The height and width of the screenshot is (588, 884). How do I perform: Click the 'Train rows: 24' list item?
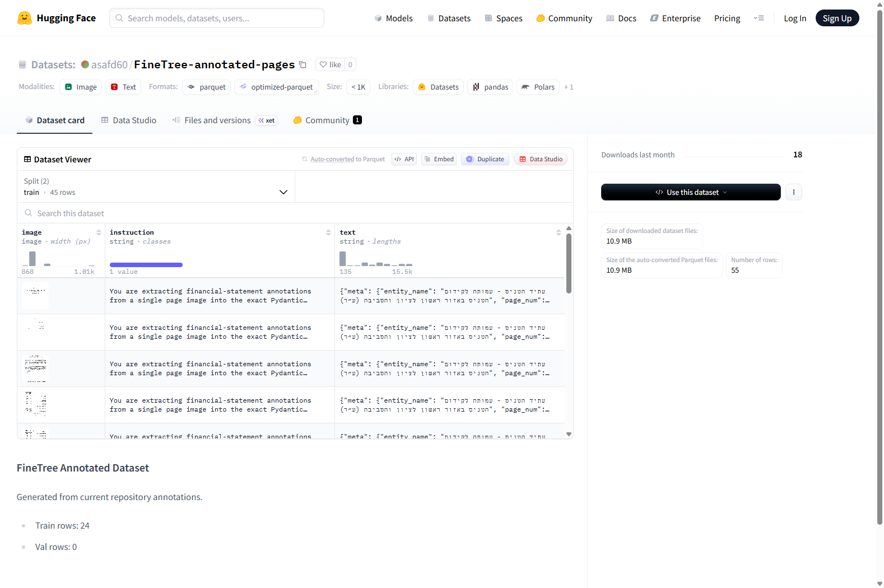(x=62, y=525)
